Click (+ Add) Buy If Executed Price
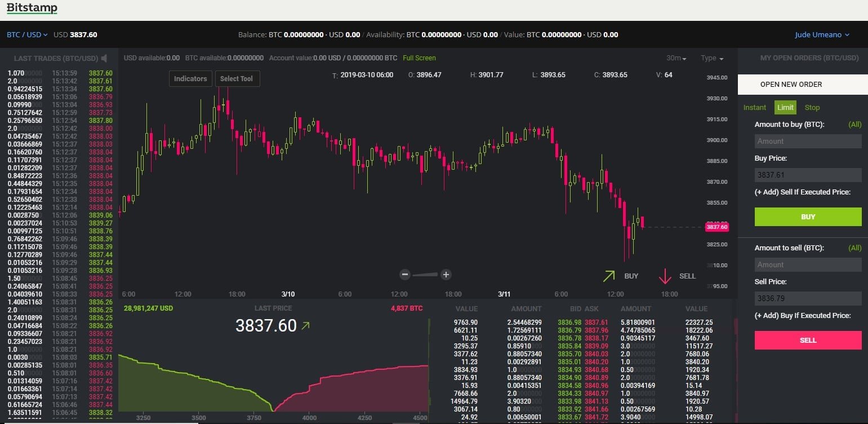 [802, 315]
